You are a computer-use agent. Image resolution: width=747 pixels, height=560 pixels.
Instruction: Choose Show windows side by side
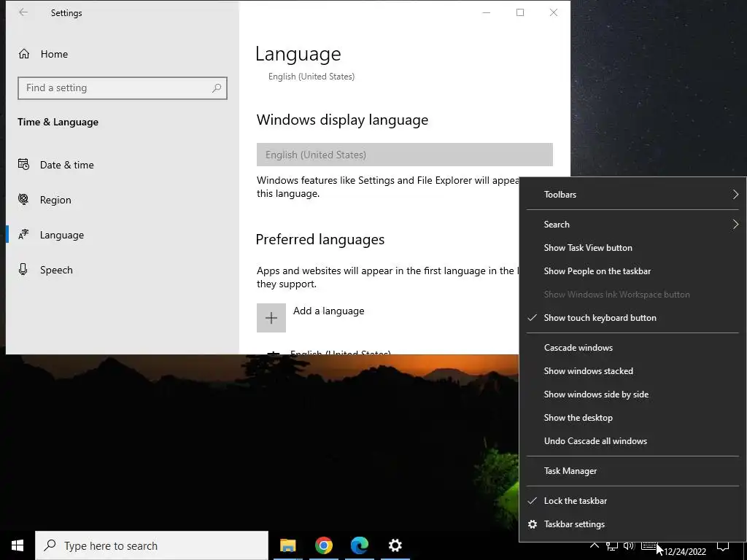click(x=632, y=394)
